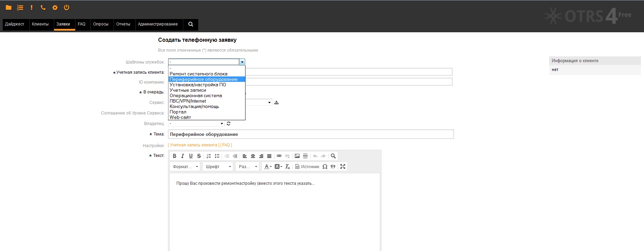This screenshot has width=644, height=251.
Task: Insert an image in the editor
Action: tap(297, 156)
